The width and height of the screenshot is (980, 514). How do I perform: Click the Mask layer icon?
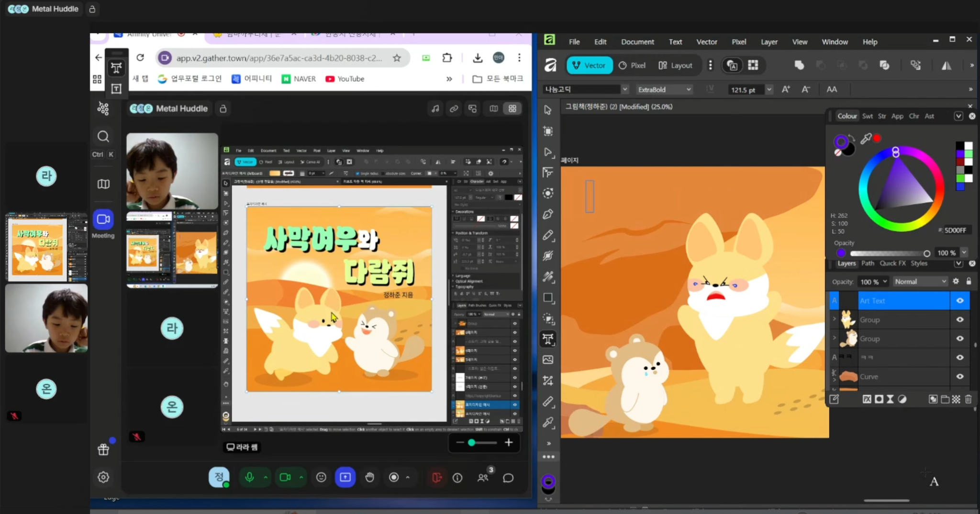pos(879,399)
